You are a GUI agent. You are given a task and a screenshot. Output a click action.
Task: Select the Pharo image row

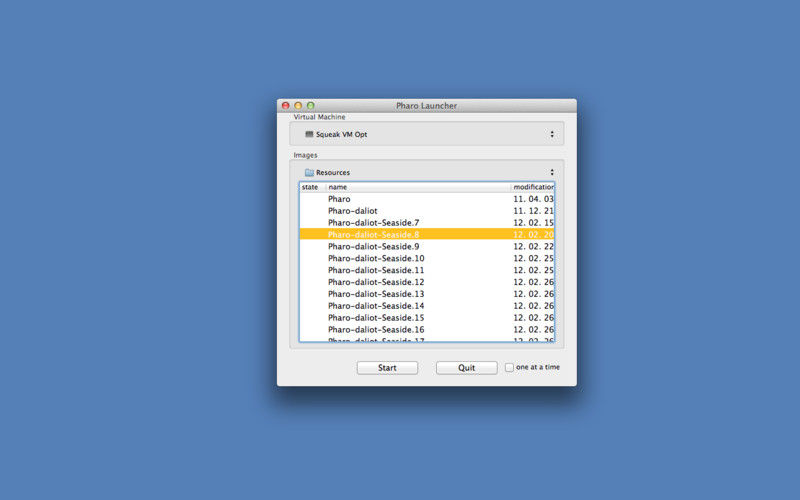427,199
